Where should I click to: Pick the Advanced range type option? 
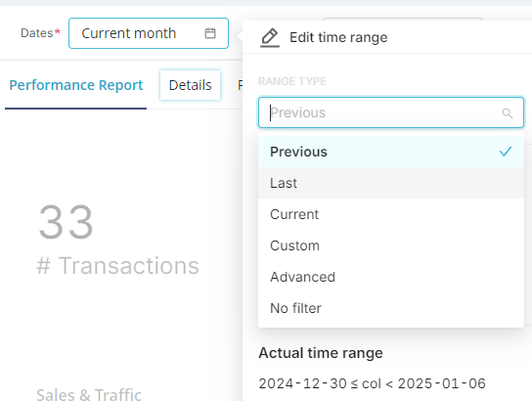pos(391,277)
